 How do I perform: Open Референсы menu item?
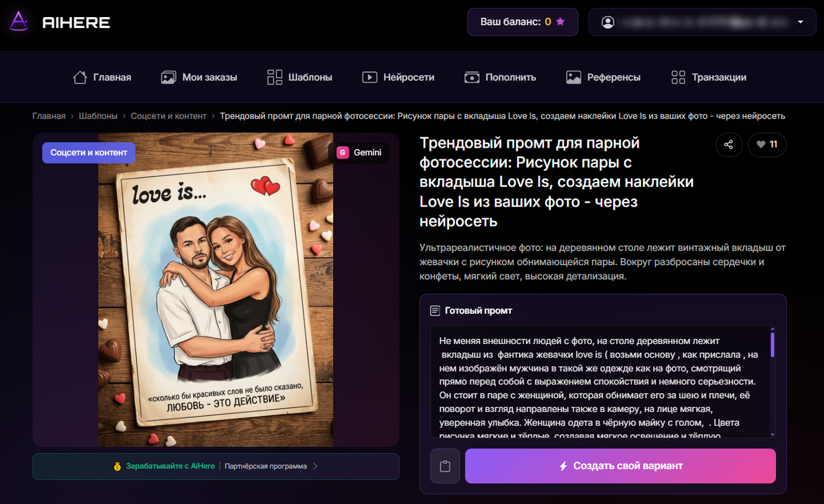pos(603,77)
